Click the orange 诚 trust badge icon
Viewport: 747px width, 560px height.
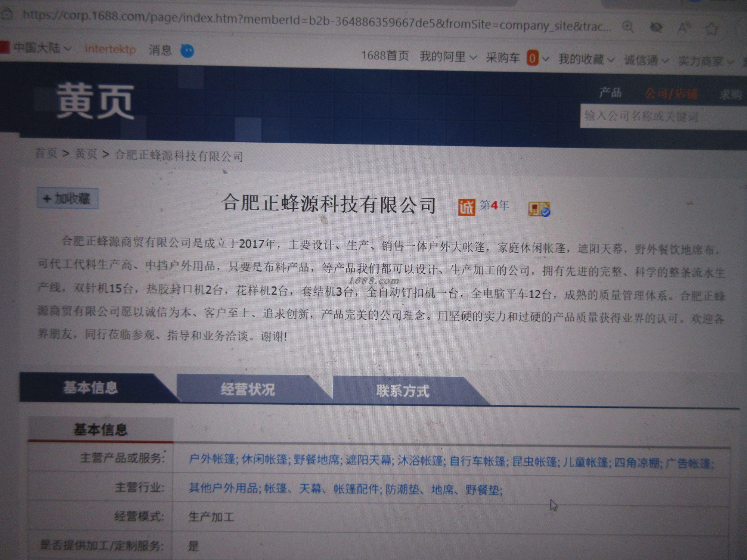(x=467, y=207)
